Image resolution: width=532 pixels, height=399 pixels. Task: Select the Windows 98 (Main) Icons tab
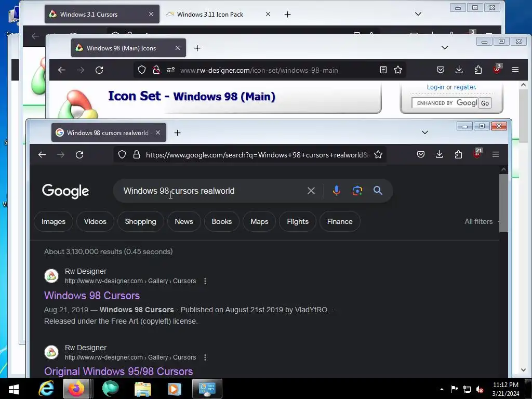click(x=128, y=48)
